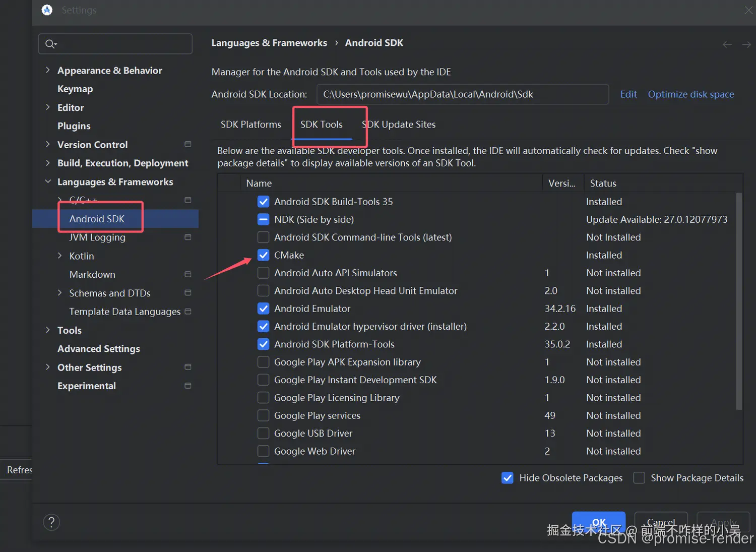
Task: Check Android Auto API Simulators
Action: [x=263, y=273]
